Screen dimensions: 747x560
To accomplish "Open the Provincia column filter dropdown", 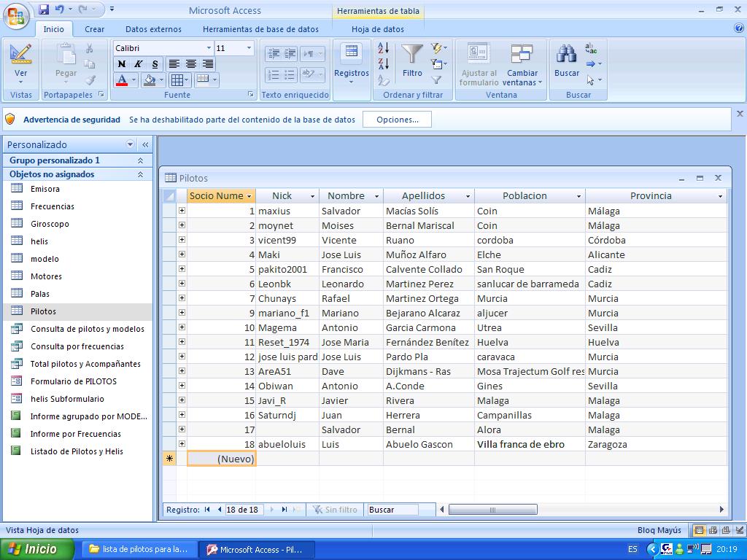I will [720, 196].
